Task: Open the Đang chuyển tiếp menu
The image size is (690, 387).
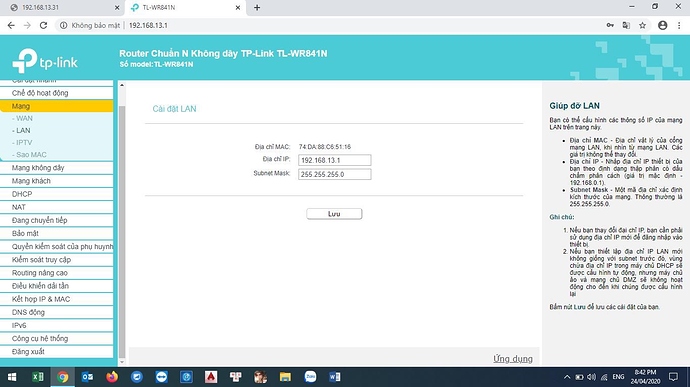Action: tap(57, 220)
